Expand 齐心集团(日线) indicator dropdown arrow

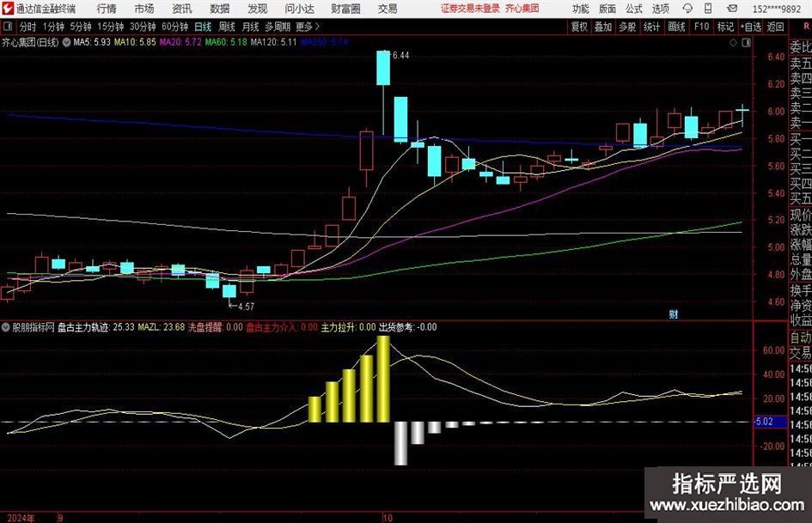[x=66, y=42]
